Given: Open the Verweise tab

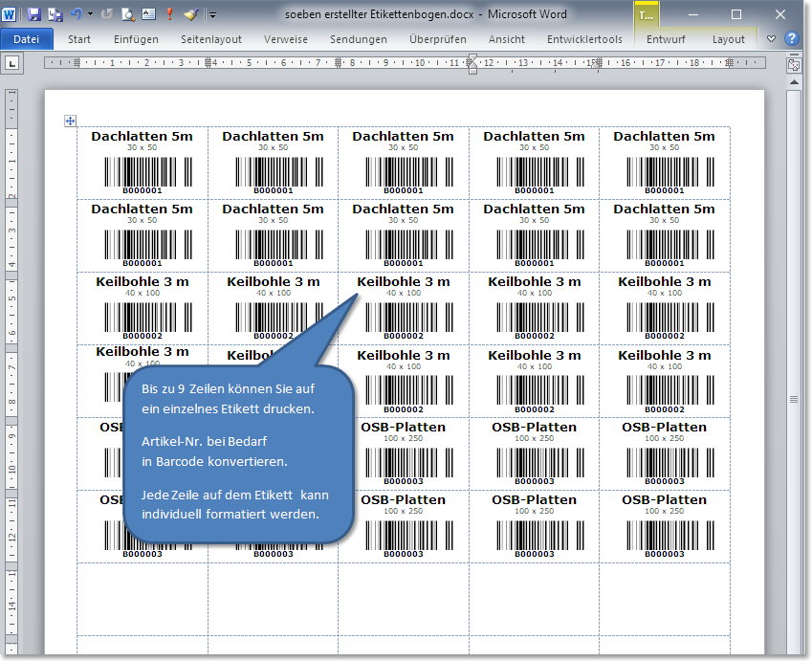Looking at the screenshot, I should point(286,39).
